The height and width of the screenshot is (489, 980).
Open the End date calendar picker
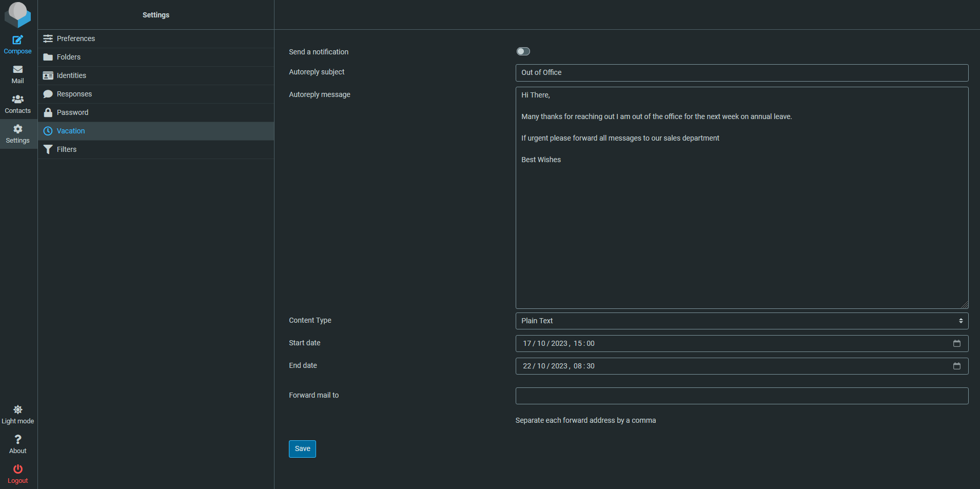click(x=956, y=366)
